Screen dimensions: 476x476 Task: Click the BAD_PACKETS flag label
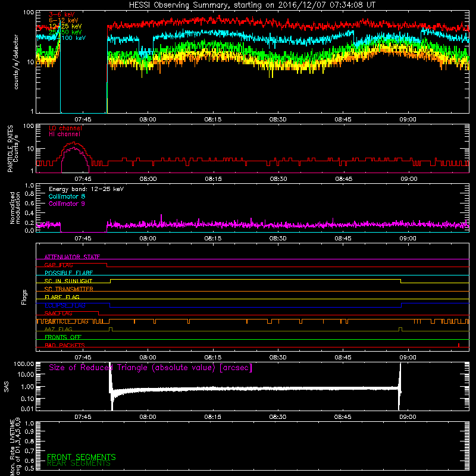[x=65, y=345]
